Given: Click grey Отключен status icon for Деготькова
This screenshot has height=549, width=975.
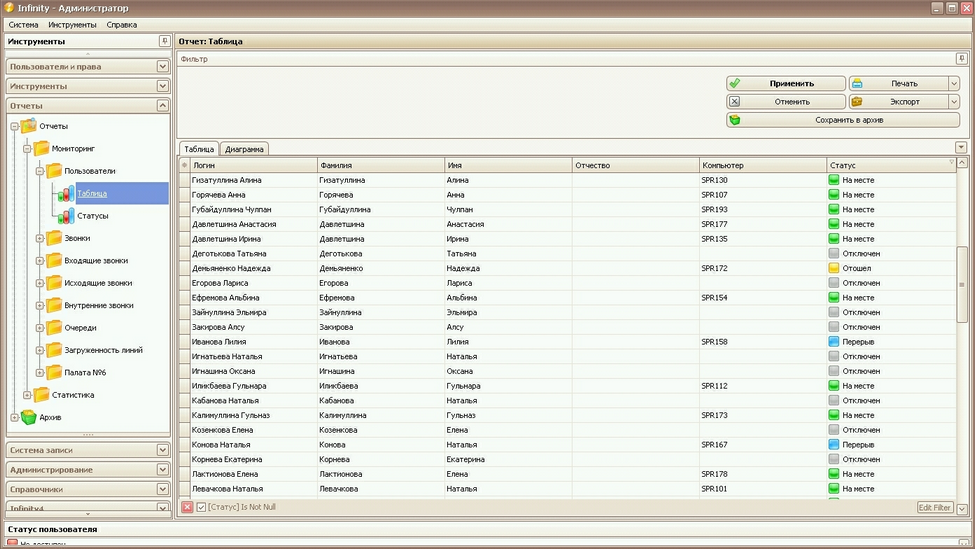Looking at the screenshot, I should click(834, 253).
